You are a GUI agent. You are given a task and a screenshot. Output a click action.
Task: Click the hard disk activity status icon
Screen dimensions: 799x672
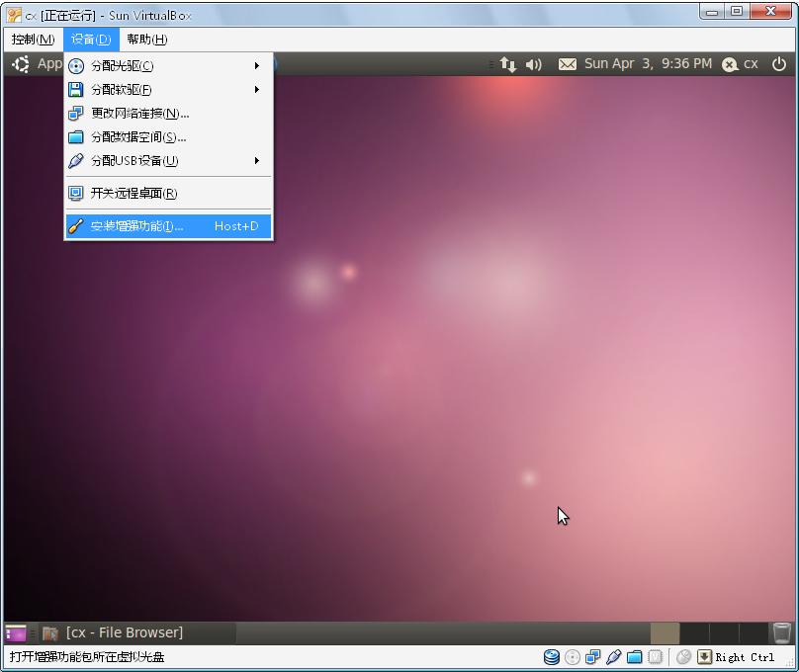click(552, 657)
